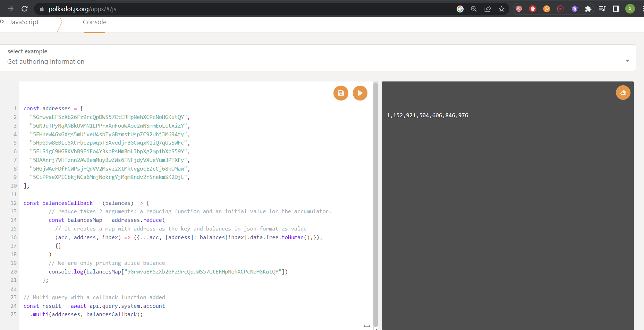Place cursor on line 1 const addresses
644x330 pixels.
click(x=53, y=108)
